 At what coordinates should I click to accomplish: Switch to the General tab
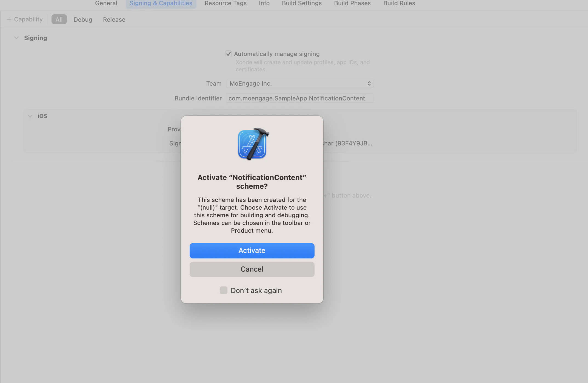point(106,3)
